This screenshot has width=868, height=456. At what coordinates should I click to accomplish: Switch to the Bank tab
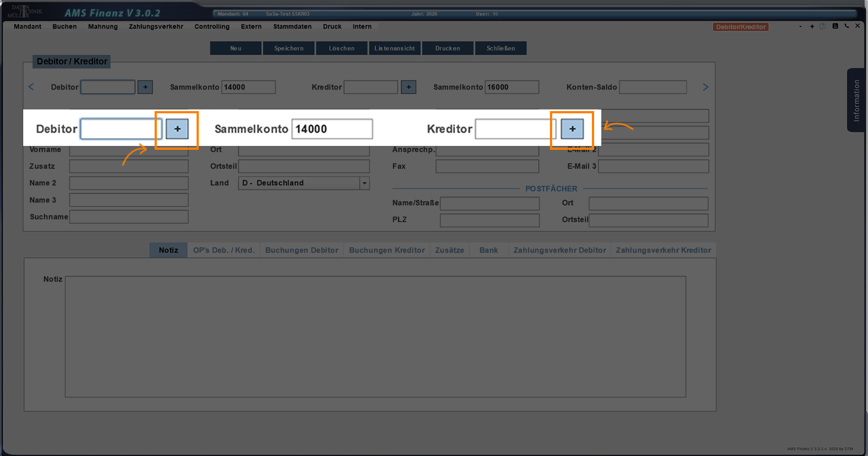tap(488, 250)
